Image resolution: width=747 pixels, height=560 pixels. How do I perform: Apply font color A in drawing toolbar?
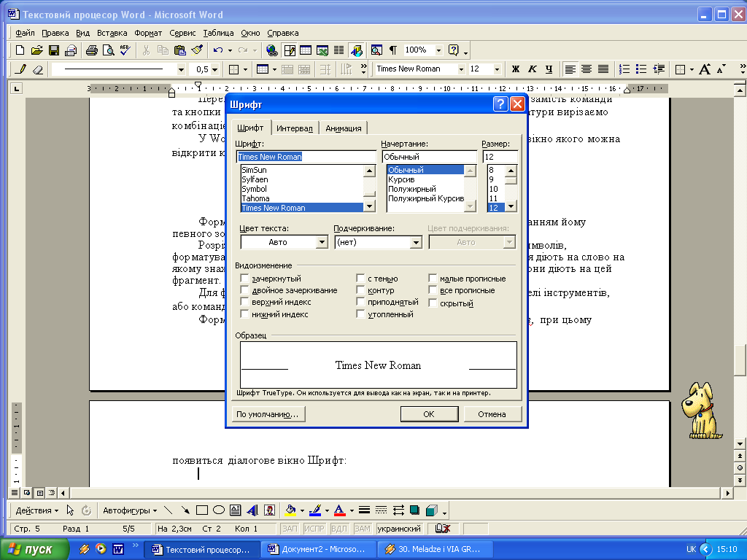point(339,510)
